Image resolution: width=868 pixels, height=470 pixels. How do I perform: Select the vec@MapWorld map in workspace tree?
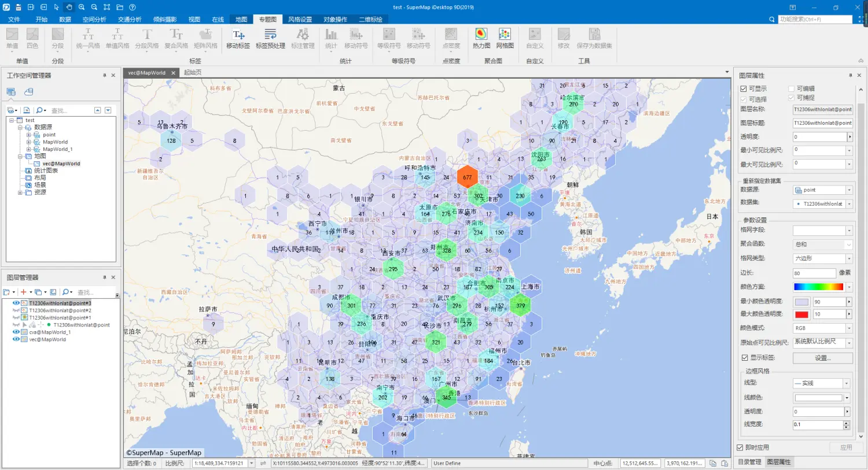(61, 164)
